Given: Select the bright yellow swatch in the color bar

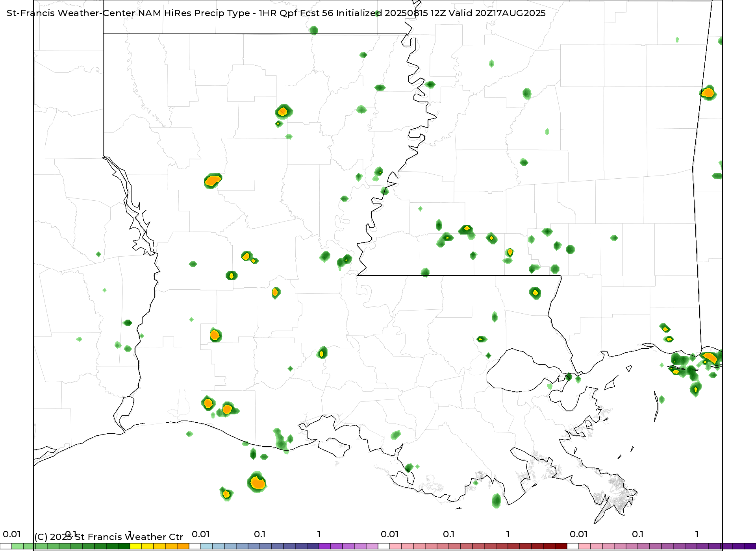Looking at the screenshot, I should [x=136, y=546].
